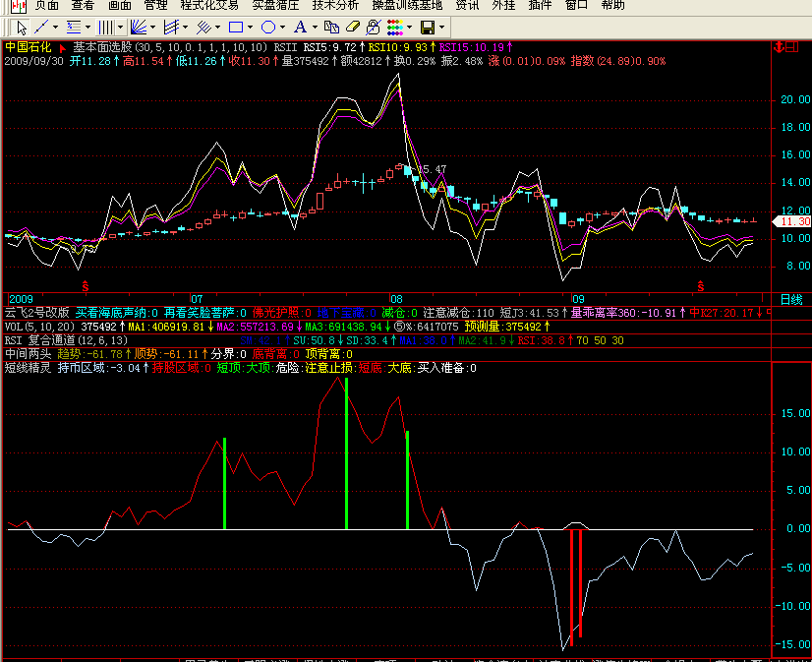Open the 程式化交易 menu
Viewport: 812px width, 662px height.
coord(209,5)
